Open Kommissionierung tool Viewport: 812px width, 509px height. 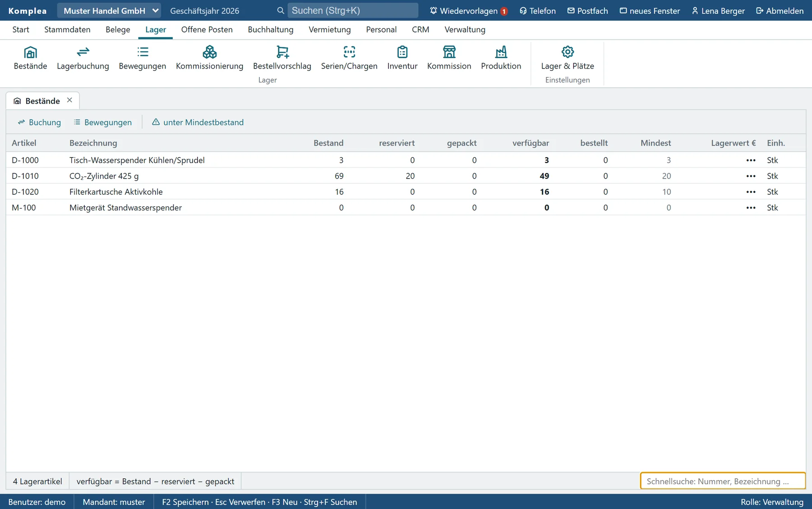coord(209,58)
